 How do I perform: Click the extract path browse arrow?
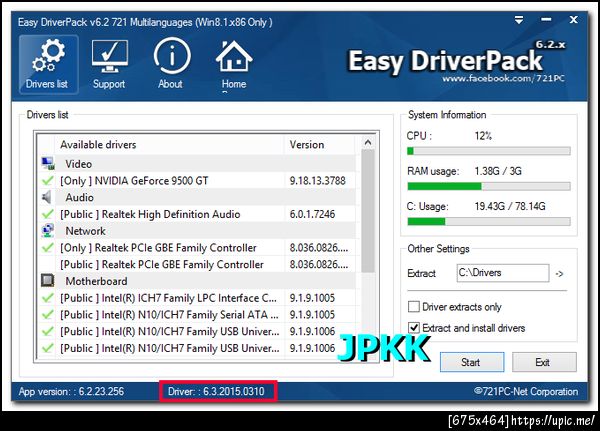[559, 274]
